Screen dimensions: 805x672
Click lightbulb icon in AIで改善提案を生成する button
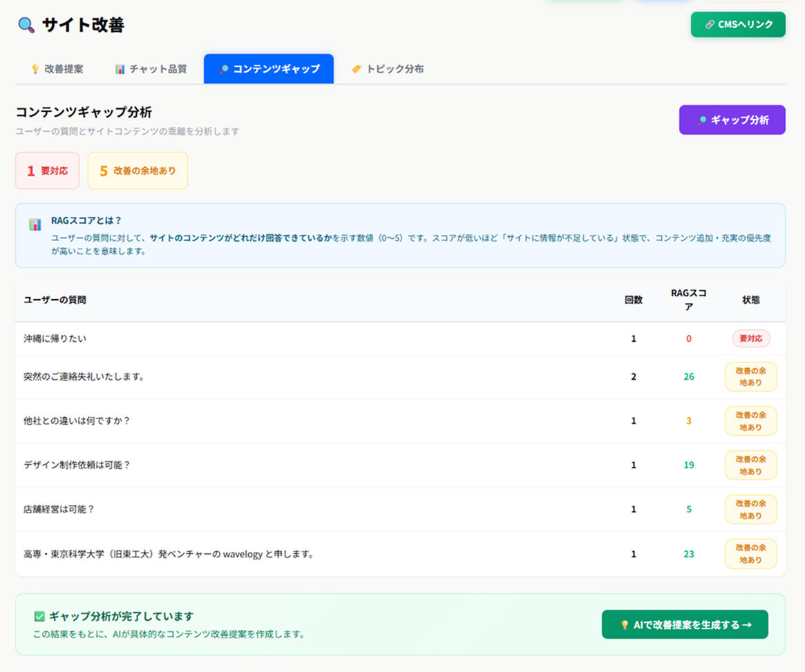624,625
